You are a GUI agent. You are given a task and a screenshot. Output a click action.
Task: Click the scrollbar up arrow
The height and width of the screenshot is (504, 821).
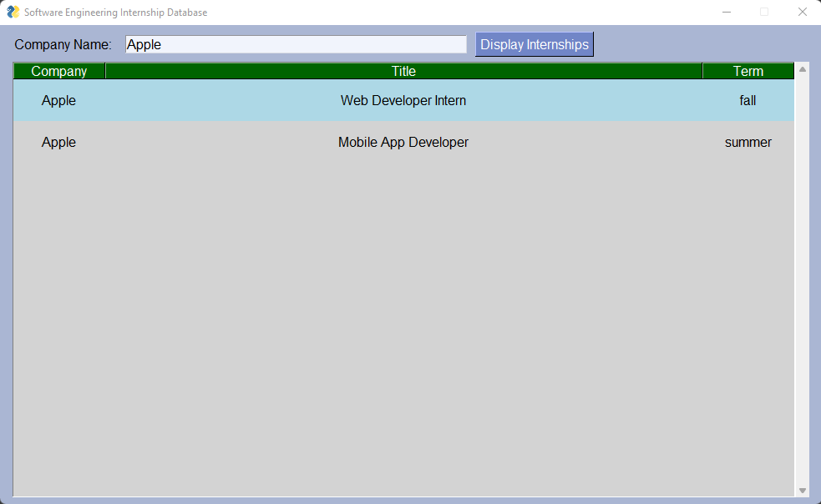click(x=802, y=69)
